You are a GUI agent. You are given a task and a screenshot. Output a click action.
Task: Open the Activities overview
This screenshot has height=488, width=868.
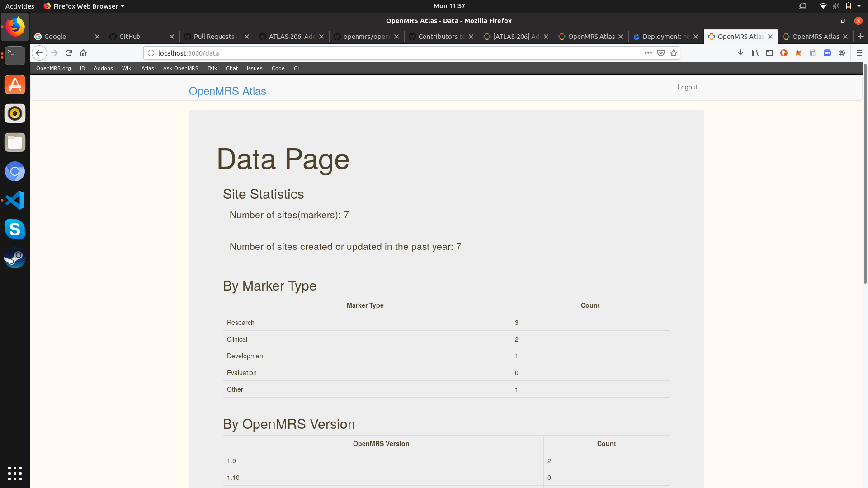[19, 6]
